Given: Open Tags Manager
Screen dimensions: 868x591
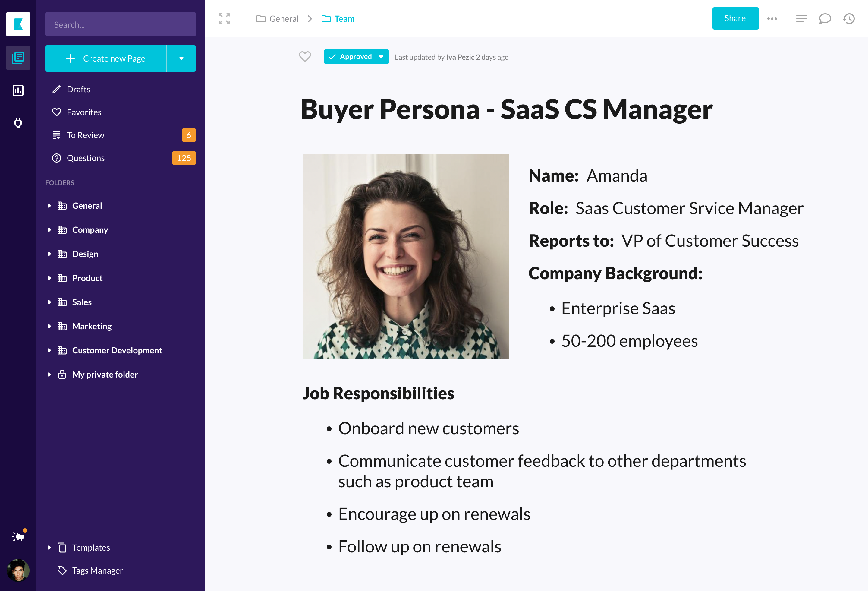Looking at the screenshot, I should pyautogui.click(x=97, y=570).
